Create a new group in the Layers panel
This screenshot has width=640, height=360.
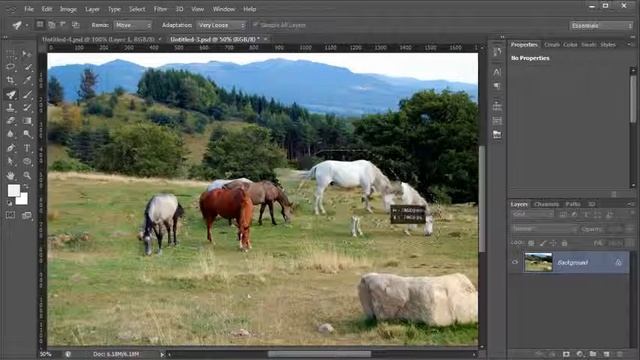coord(593,354)
